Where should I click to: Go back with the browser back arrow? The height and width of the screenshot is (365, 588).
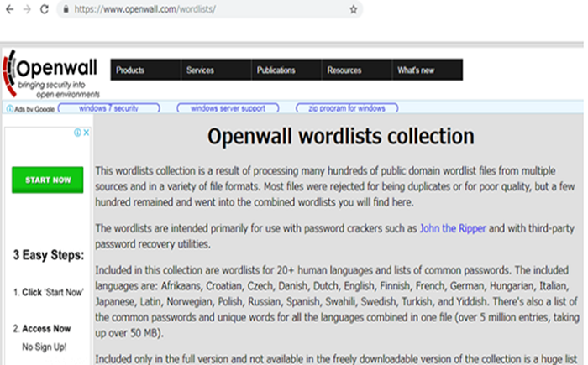pos(10,9)
